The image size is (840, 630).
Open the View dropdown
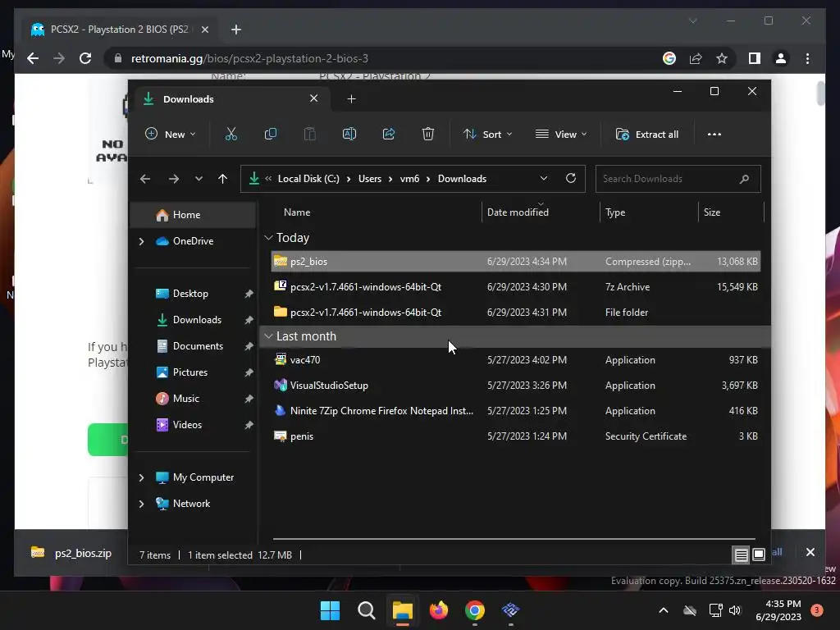[561, 135]
